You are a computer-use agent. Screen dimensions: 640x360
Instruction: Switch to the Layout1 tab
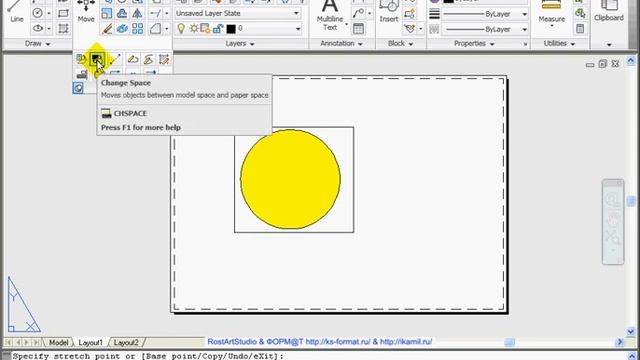[x=91, y=342]
